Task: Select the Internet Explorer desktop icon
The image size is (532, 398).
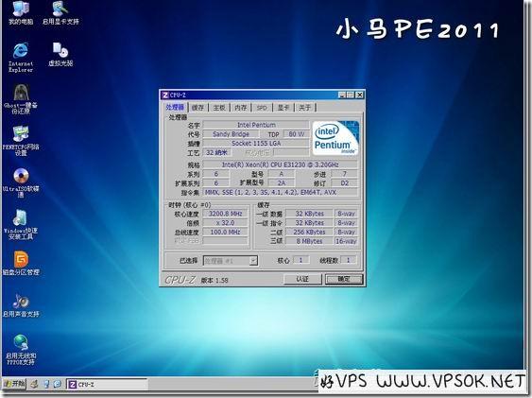Action: tap(21, 57)
